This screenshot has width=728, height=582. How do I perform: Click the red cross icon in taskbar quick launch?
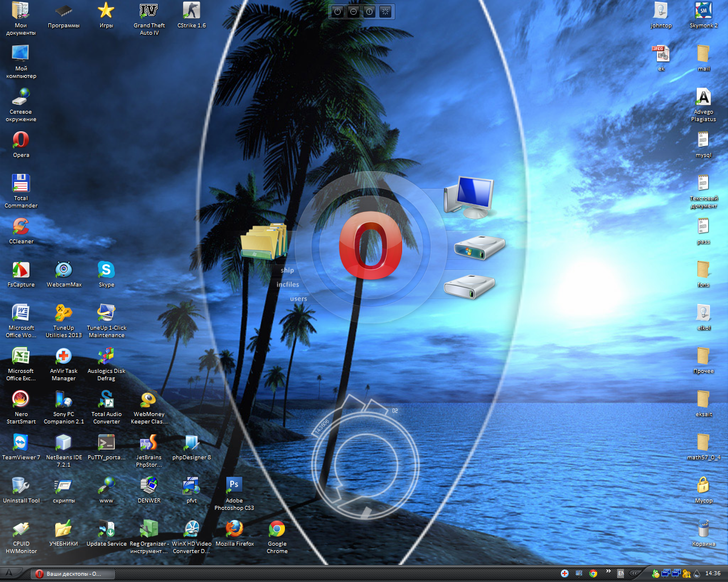point(564,573)
